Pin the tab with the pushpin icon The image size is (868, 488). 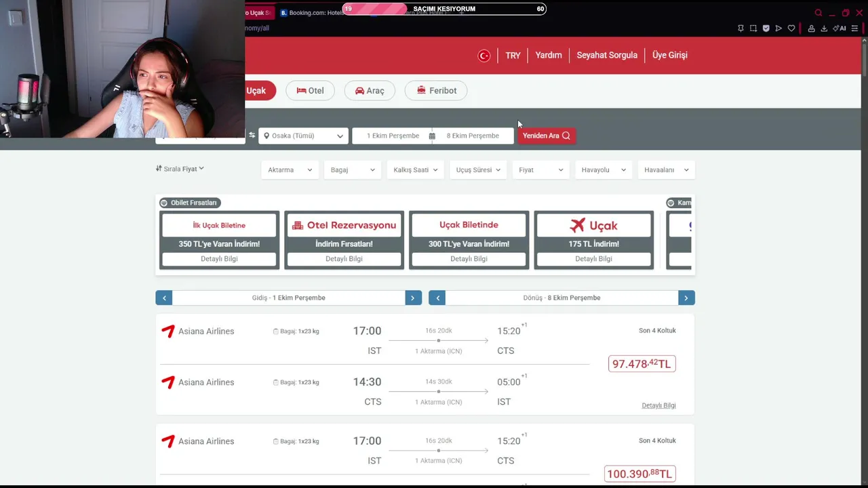pos(741,28)
